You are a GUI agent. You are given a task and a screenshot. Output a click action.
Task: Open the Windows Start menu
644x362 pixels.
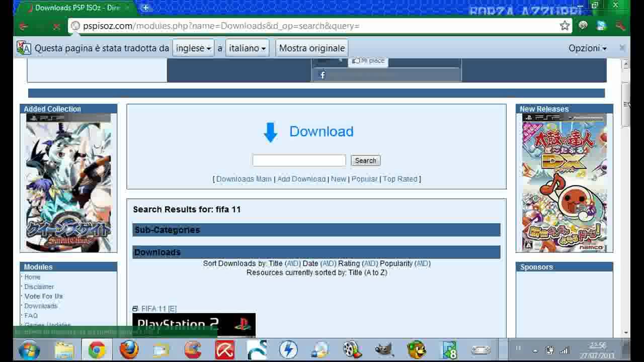(x=29, y=349)
